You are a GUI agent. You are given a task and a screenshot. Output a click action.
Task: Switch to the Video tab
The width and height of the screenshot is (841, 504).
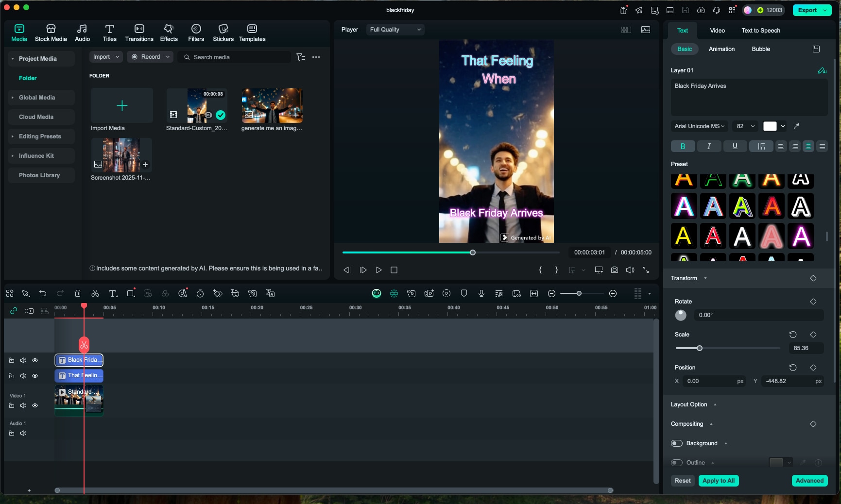coord(717,31)
